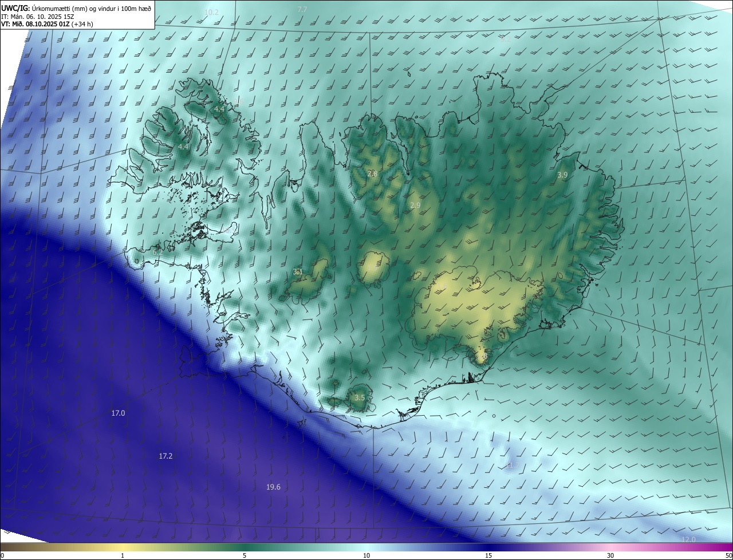Click the 3.9 value in the east
Image resolution: width=733 pixels, height=560 pixels.
[x=562, y=175]
